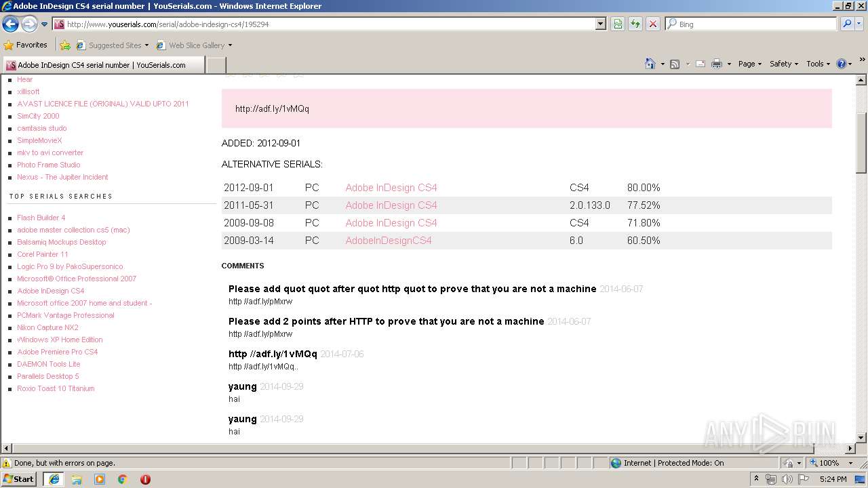Open the AdobeInDesignCS4 6.0 serial link
The image size is (868, 488).
coord(389,241)
